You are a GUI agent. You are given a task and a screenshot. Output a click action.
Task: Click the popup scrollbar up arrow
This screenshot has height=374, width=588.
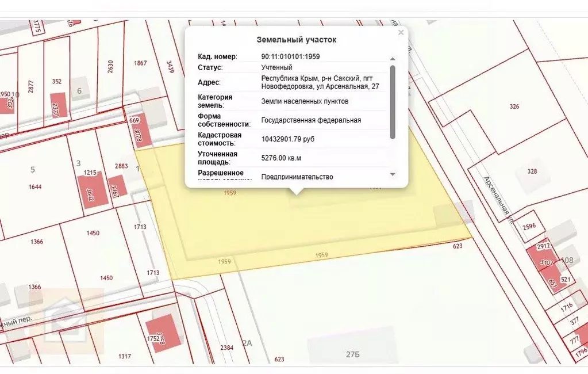(x=393, y=59)
